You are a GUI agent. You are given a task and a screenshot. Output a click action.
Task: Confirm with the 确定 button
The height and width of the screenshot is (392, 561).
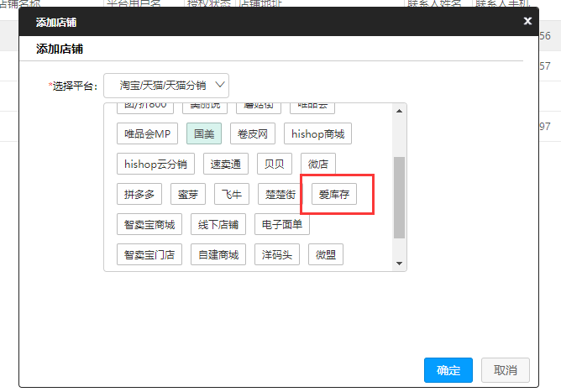point(448,370)
